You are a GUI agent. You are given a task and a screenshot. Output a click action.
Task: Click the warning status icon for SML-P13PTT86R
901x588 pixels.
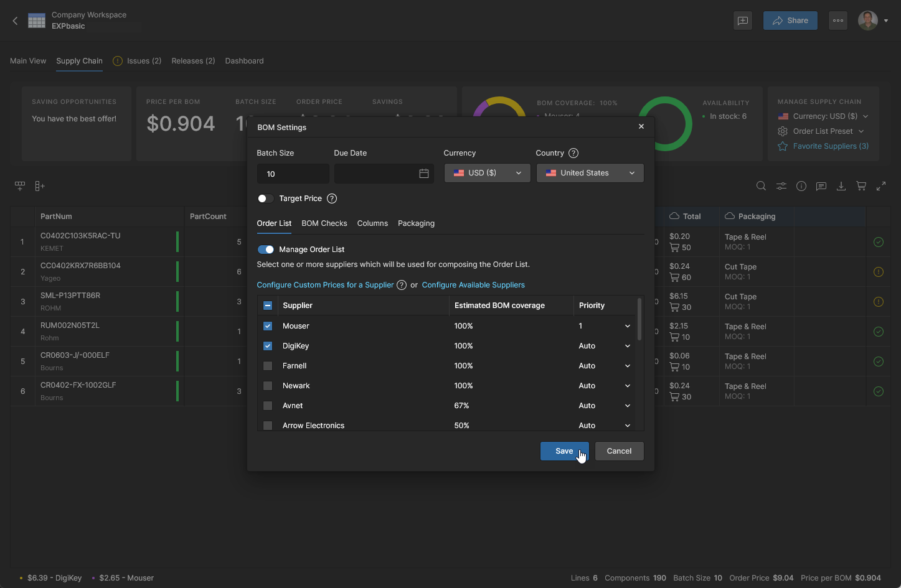point(879,302)
